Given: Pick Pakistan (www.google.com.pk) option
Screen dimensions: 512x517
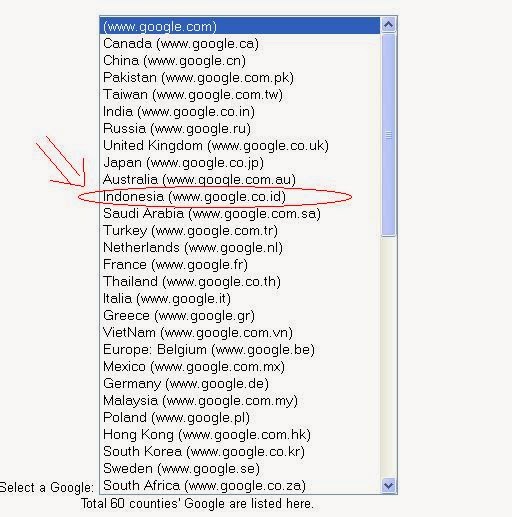Looking at the screenshot, I should 240,77.
